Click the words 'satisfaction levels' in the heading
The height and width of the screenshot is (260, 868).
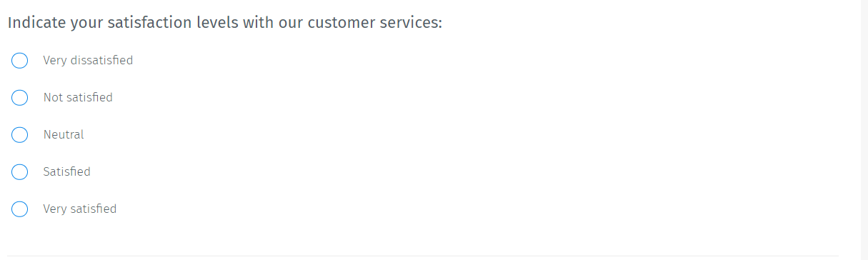pos(171,23)
